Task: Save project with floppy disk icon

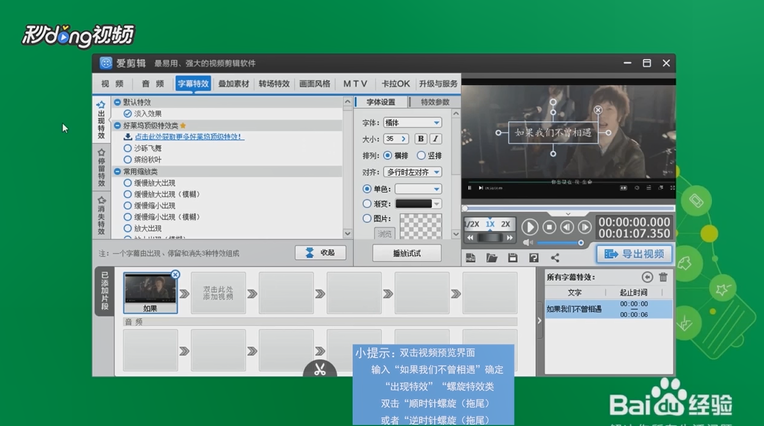Action: point(513,258)
